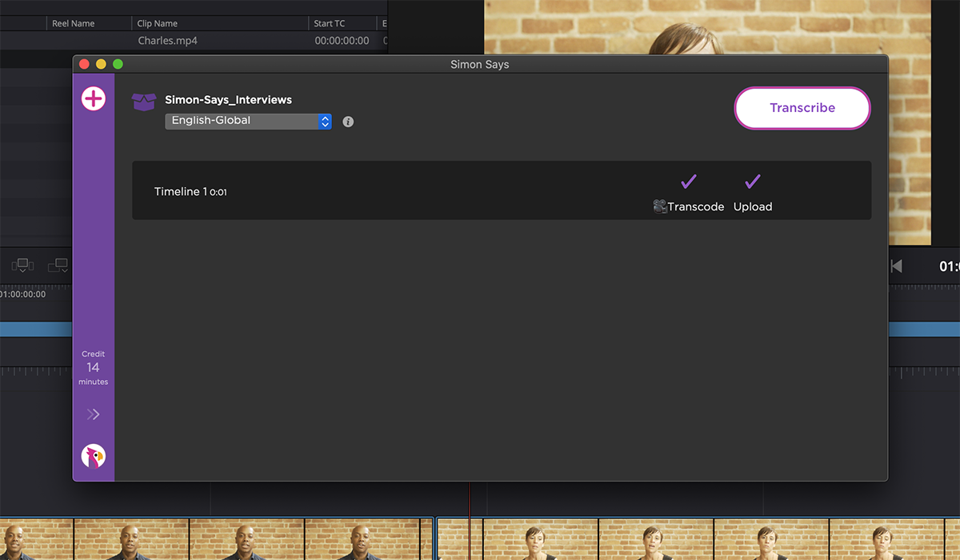Click the Upload completion checkmark
This screenshot has width=960, height=560.
tap(751, 181)
